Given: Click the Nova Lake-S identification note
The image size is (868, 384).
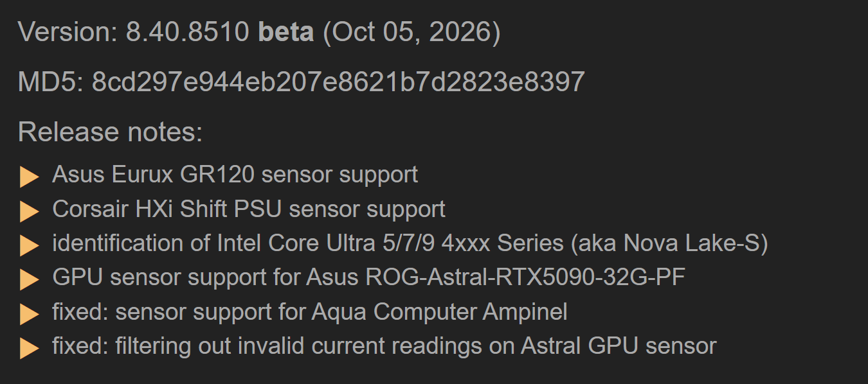Looking at the screenshot, I should [x=410, y=243].
